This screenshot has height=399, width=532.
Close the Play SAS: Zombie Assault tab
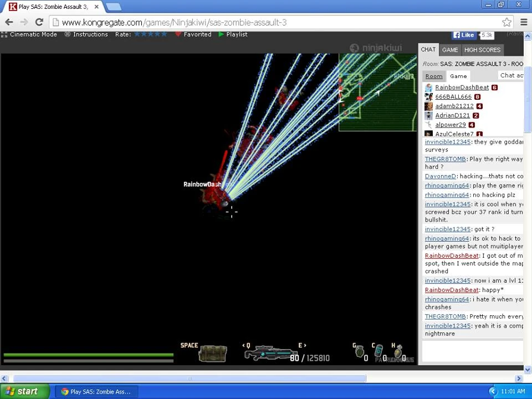[96, 7]
